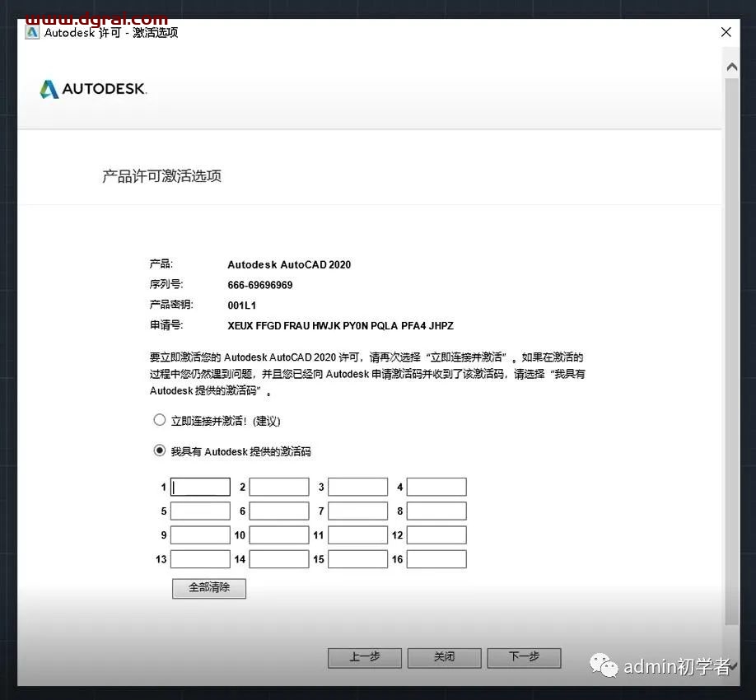This screenshot has width=756, height=700.
Task: Close the Autodesk license dialog window
Action: tap(726, 32)
